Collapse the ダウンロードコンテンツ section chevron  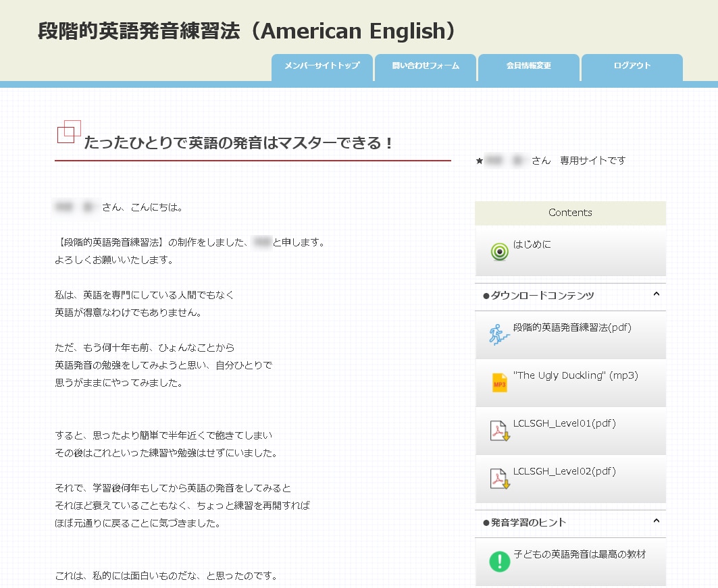tap(656, 294)
